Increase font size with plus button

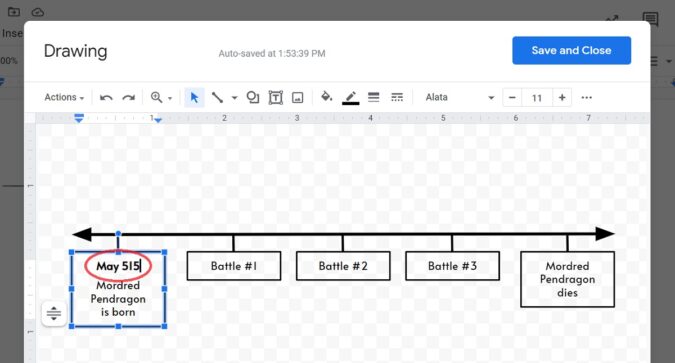[x=562, y=98]
